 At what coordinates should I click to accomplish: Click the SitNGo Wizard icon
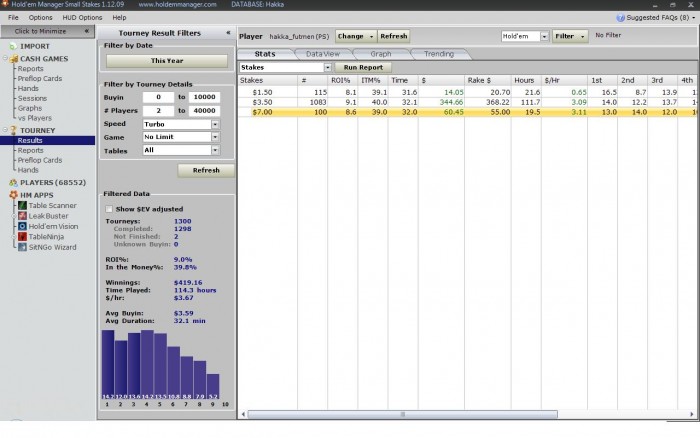pos(22,246)
